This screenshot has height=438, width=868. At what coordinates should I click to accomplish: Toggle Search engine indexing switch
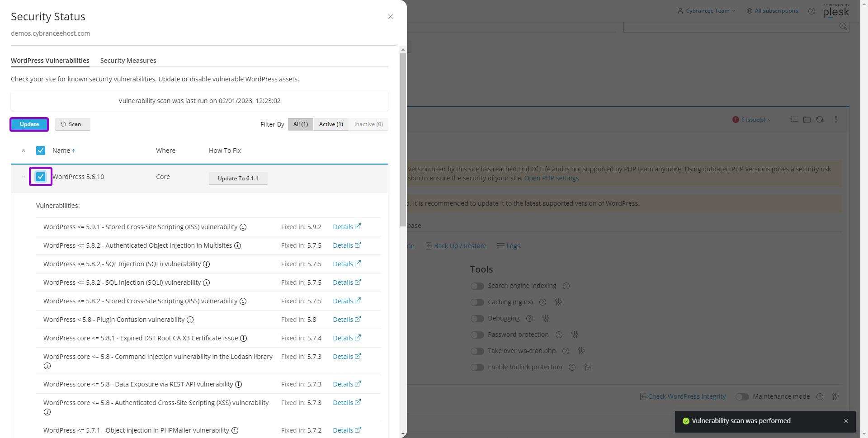pyautogui.click(x=477, y=286)
